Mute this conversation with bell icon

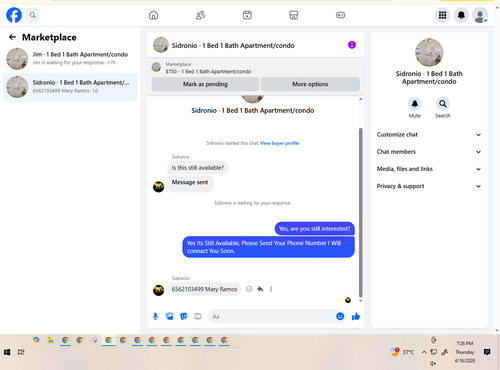coord(415,104)
